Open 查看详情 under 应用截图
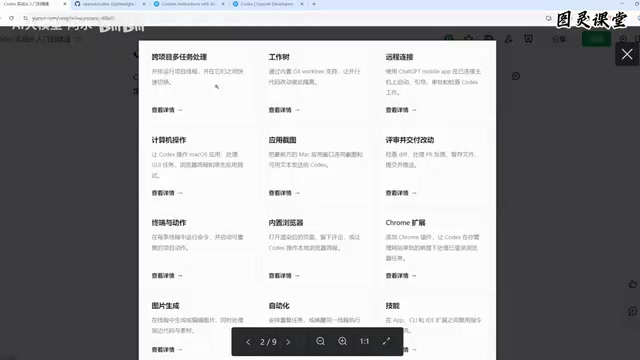640x360 pixels. pyautogui.click(x=284, y=193)
